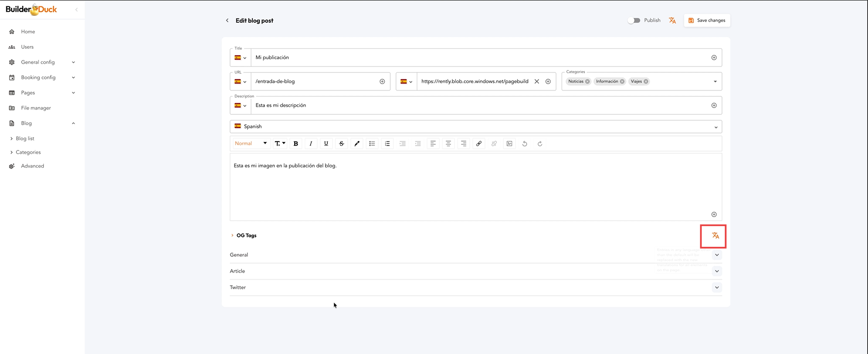Image resolution: width=868 pixels, height=354 pixels.
Task: Go back using the arrow beside Edit blog post
Action: (227, 20)
